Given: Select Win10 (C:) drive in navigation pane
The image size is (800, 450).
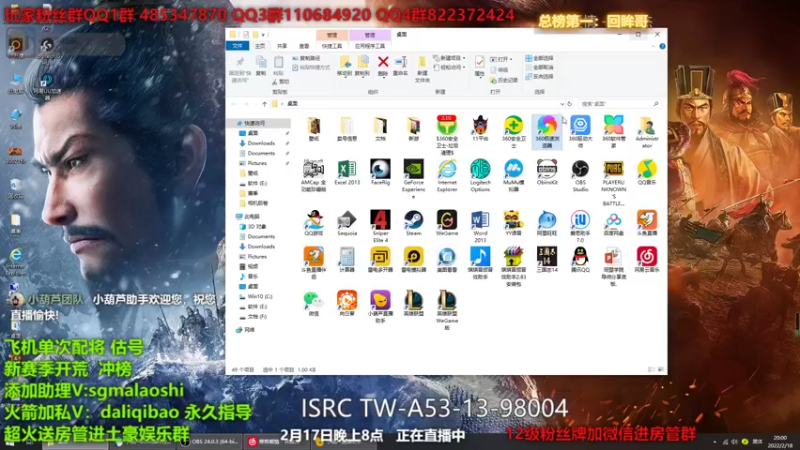Looking at the screenshot, I should [x=260, y=296].
